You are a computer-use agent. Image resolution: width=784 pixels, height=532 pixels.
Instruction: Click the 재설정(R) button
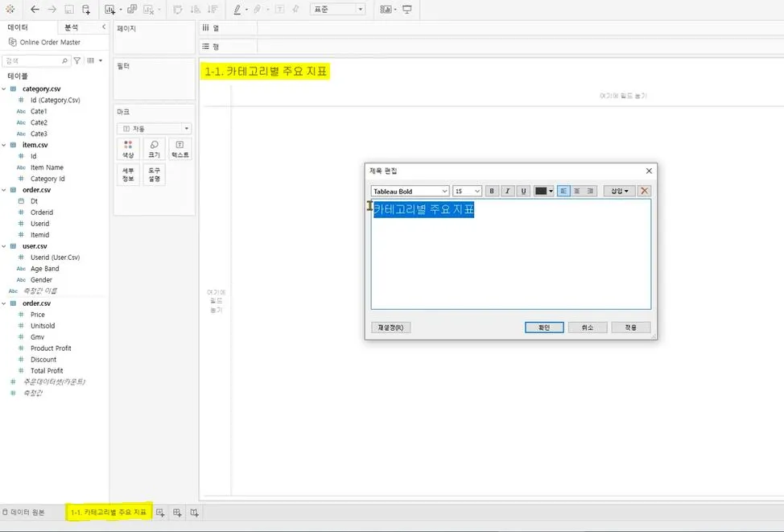pyautogui.click(x=390, y=328)
